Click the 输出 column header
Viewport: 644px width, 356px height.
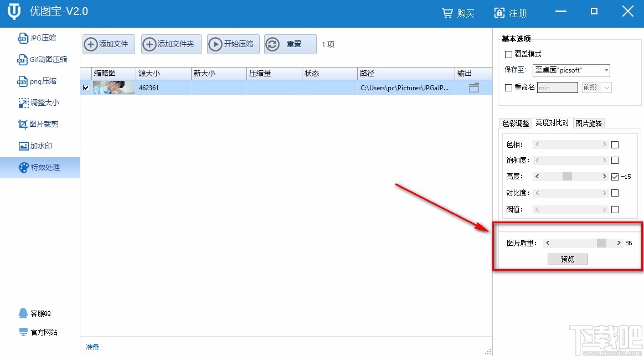pyautogui.click(x=473, y=73)
